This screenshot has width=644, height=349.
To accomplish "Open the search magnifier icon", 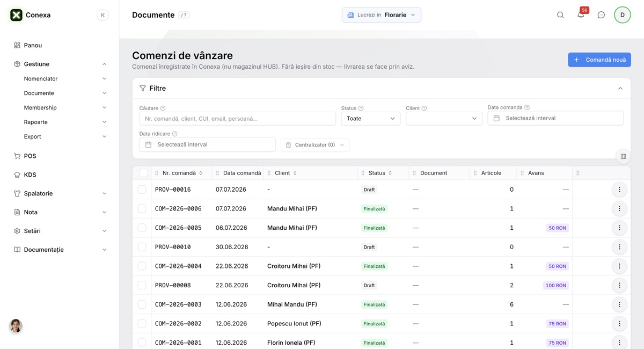I will (x=560, y=15).
